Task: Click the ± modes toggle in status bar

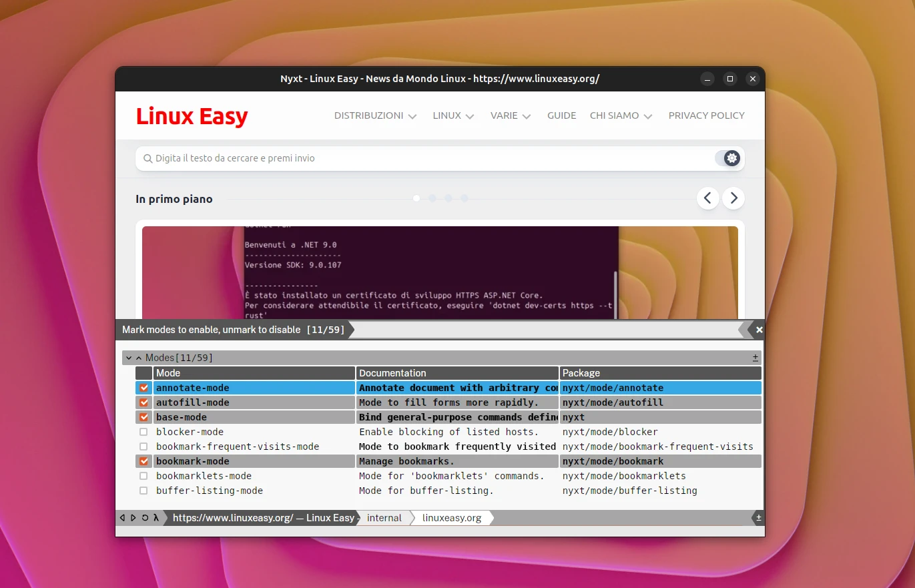Action: 758,518
